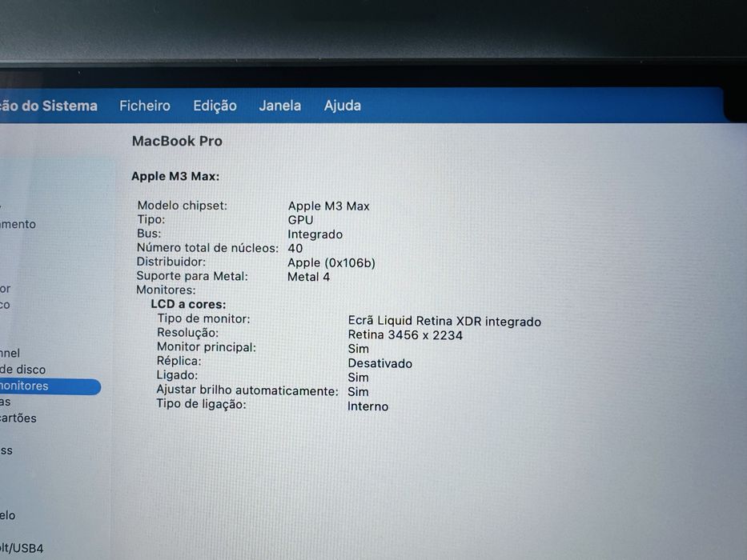Click the 'Sim' value beside Ligado
747x560 pixels.
coord(358,378)
